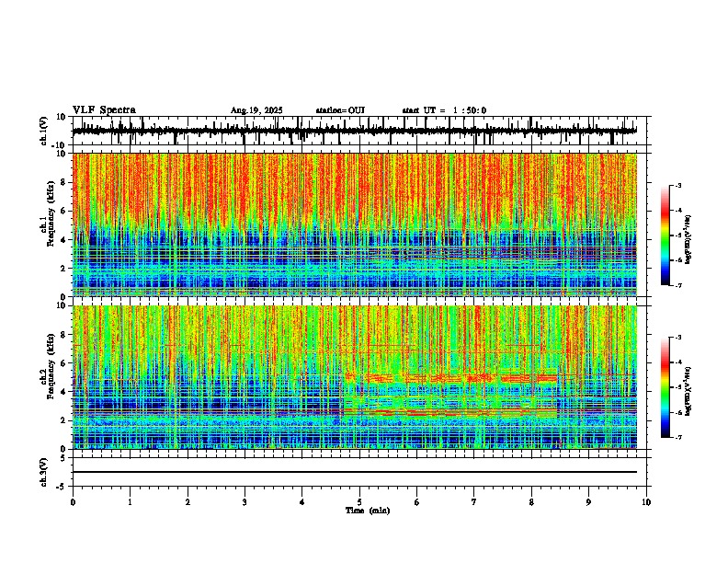Viewport: 728px width, 563px height.
Task: Click the "-5" tick on ch.3(V) axis
Action: tap(63, 487)
